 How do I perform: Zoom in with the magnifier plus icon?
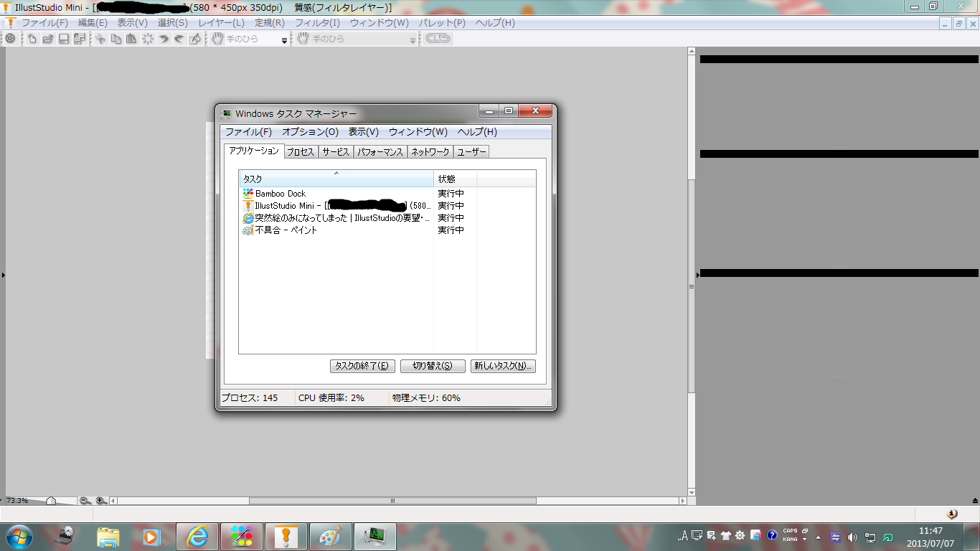[x=100, y=501]
